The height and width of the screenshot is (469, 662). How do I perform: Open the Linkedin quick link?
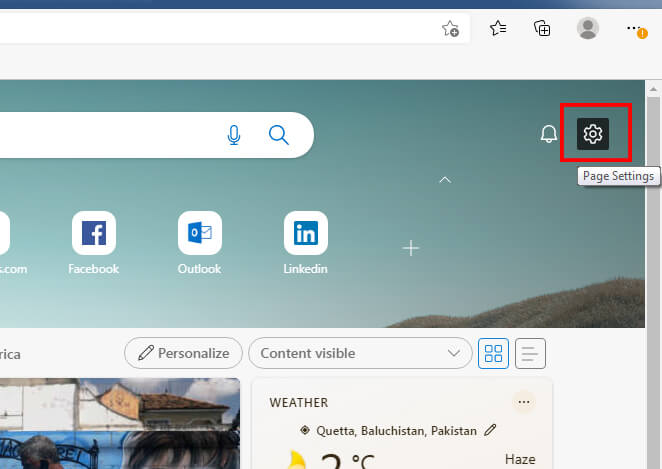pos(305,233)
